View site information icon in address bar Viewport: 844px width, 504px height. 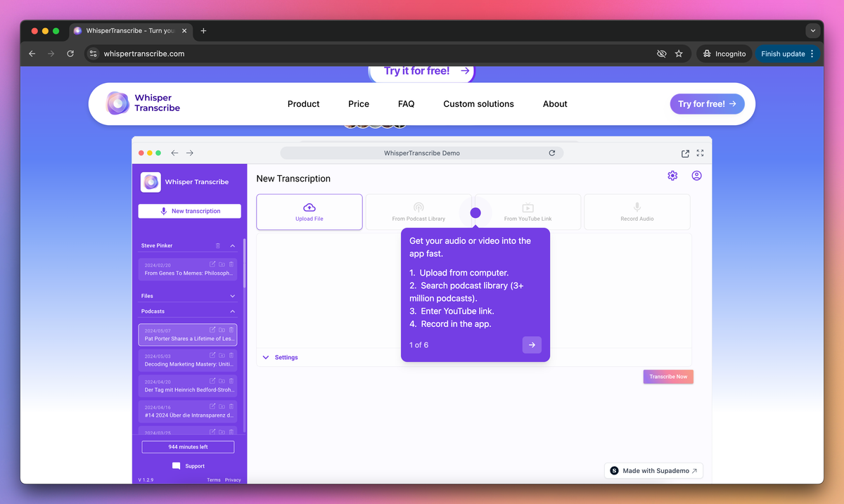pos(94,53)
